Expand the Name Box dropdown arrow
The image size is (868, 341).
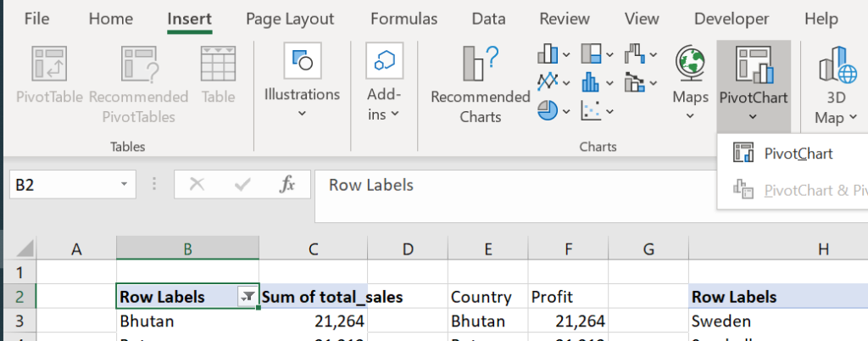124,184
